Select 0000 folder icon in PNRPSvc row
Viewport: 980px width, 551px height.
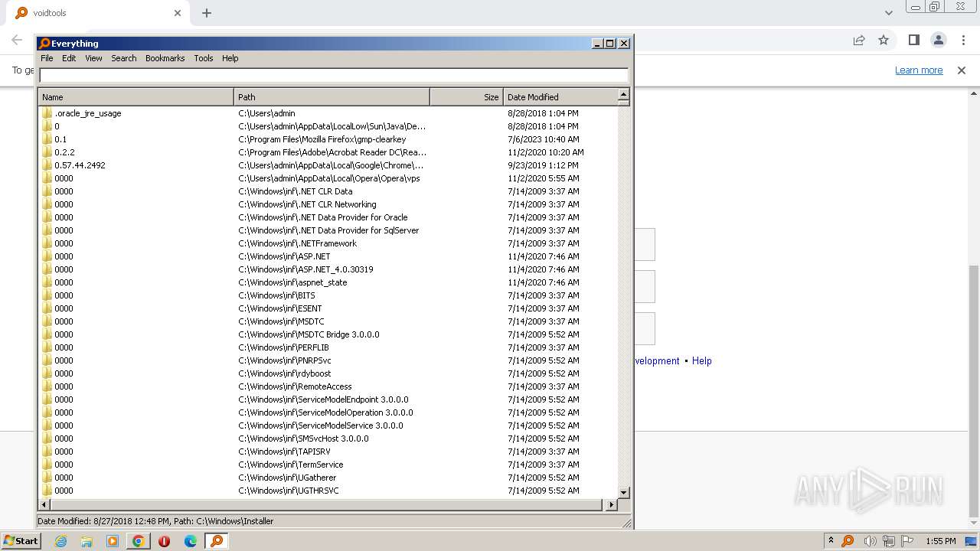47,360
